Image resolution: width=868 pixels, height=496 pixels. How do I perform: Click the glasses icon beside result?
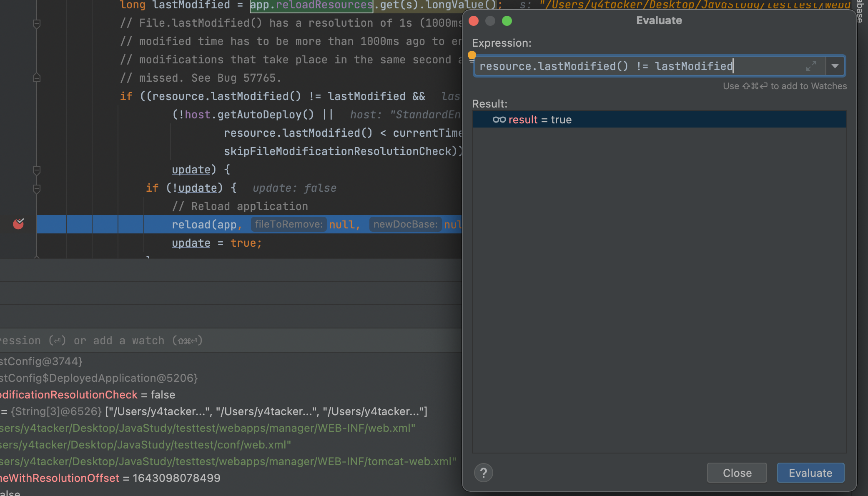click(x=499, y=120)
